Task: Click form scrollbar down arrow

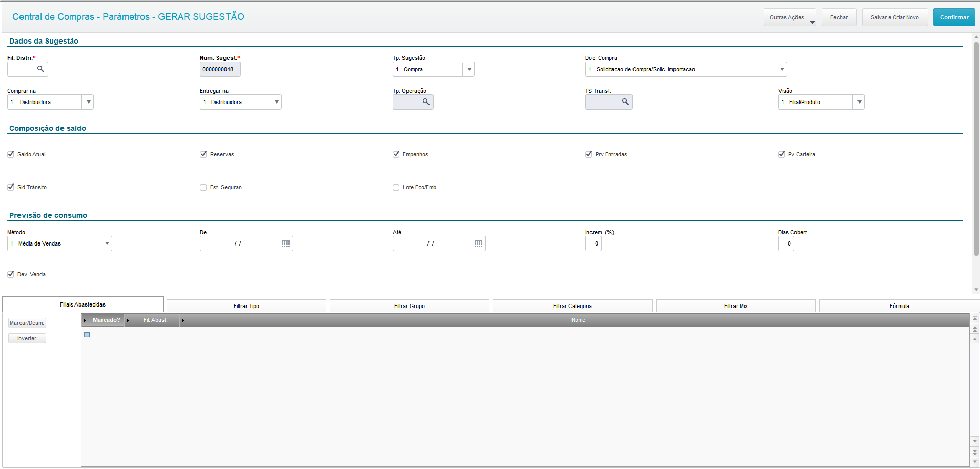Action: pos(976,290)
